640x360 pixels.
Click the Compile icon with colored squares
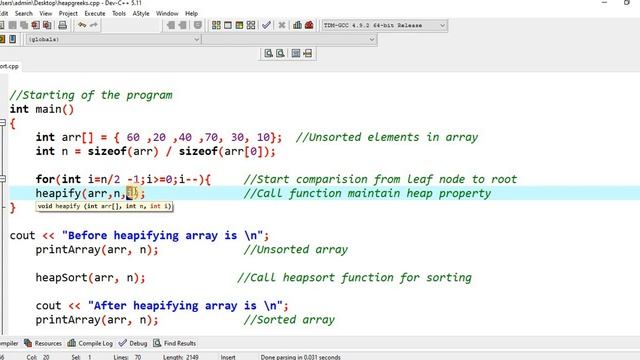click(216, 25)
